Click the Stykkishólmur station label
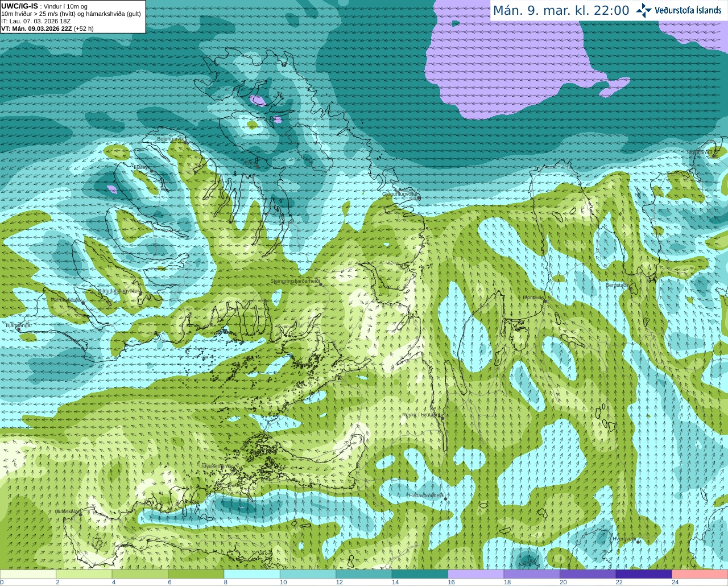Screen dimensions: 728x586 coord(216,466)
